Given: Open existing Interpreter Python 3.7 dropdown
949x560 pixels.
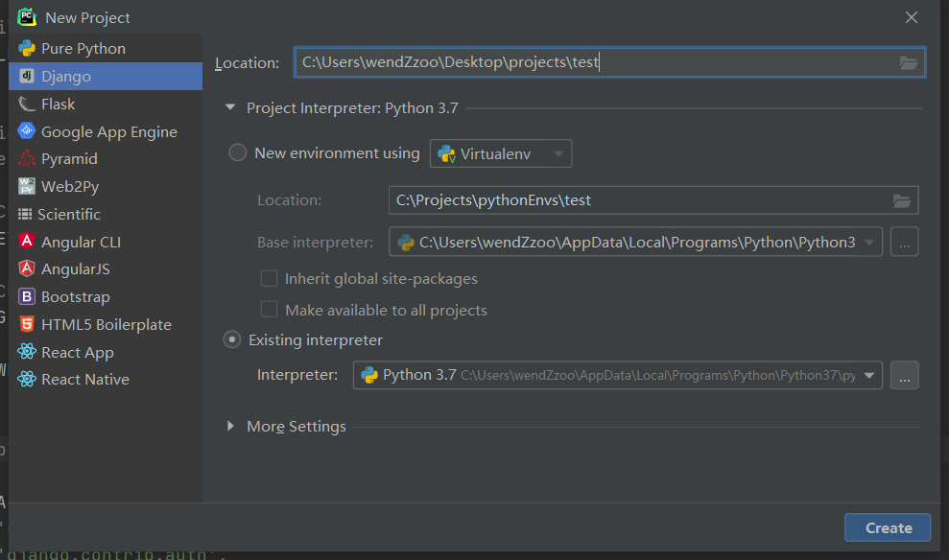Looking at the screenshot, I should pos(617,375).
